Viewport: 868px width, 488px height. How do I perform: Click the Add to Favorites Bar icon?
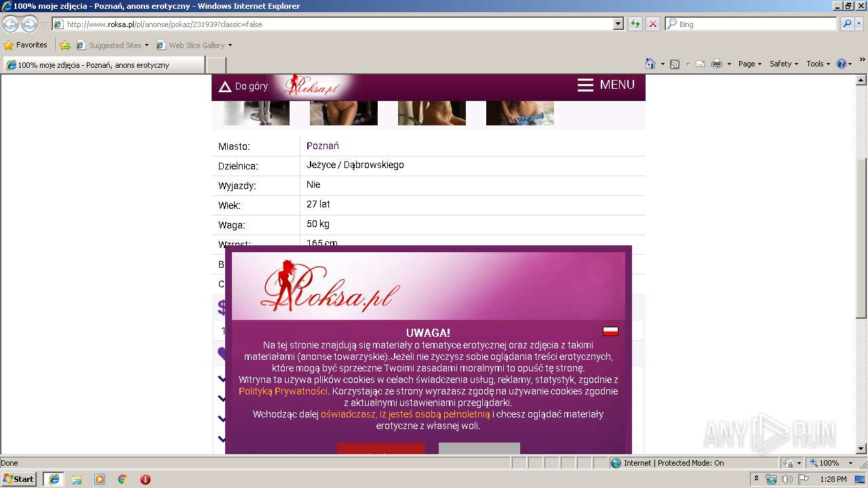click(x=65, y=45)
